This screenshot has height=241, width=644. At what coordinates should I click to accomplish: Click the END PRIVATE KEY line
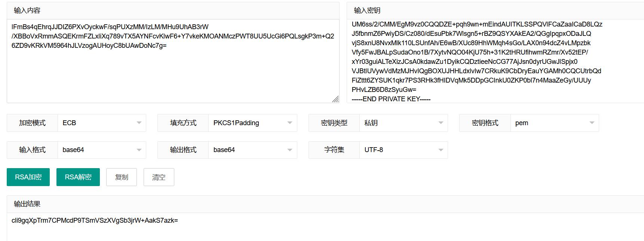point(391,99)
